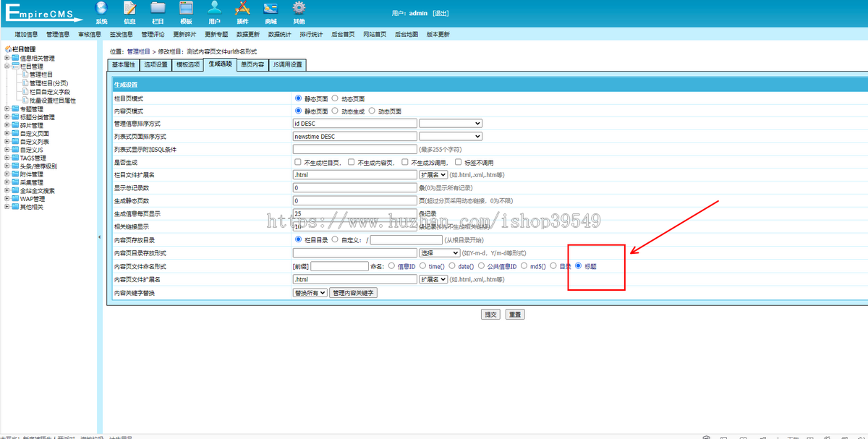Expand the 信息相关管理 tree node

tap(7, 59)
